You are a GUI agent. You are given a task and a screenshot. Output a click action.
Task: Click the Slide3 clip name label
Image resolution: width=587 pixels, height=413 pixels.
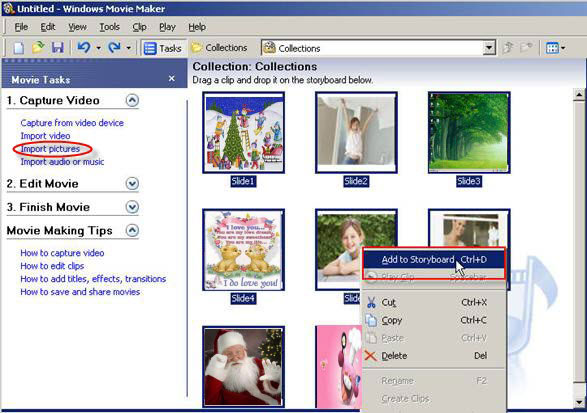469,182
